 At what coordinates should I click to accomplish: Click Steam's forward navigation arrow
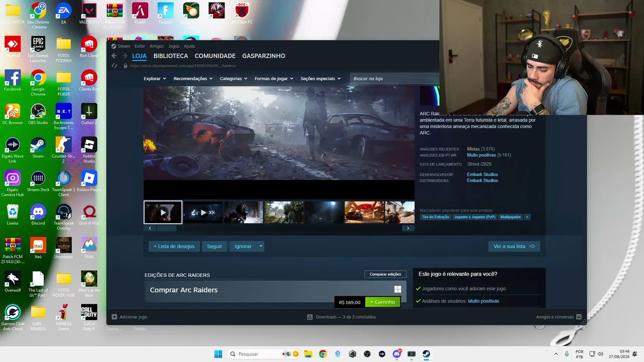[124, 56]
